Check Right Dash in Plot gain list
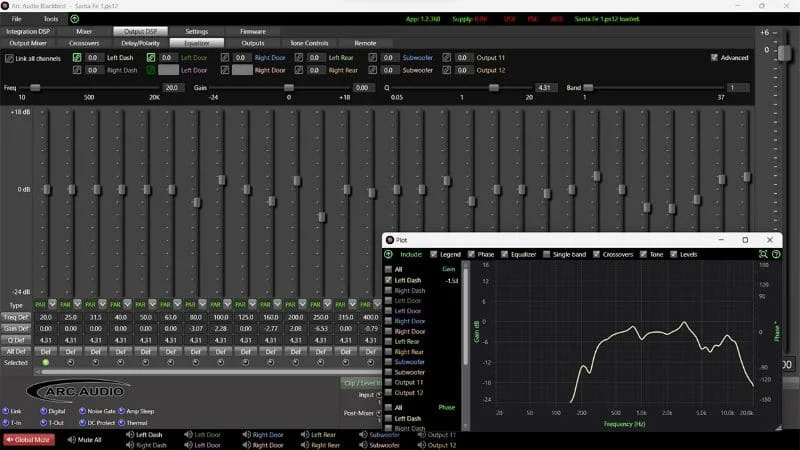Viewport: 800px width, 450px height. tap(388, 290)
